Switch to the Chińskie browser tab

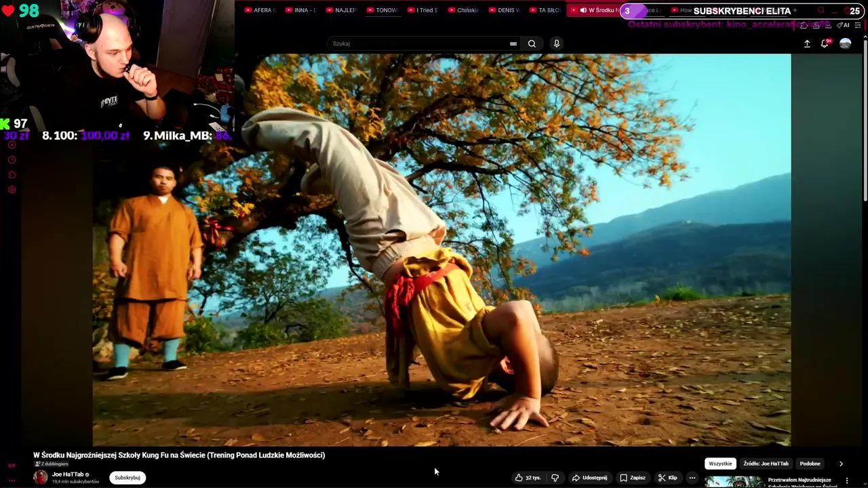[463, 10]
